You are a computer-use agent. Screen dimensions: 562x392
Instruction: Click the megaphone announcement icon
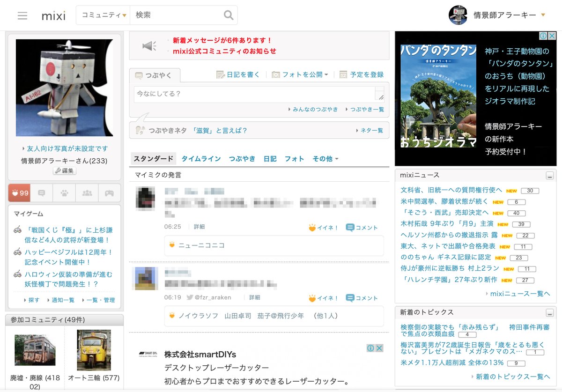coord(149,45)
